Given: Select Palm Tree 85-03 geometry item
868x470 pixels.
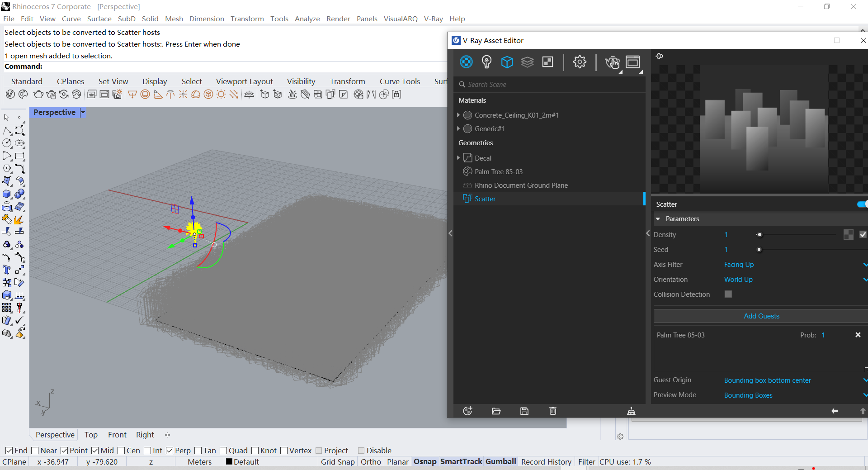Looking at the screenshot, I should (x=498, y=172).
